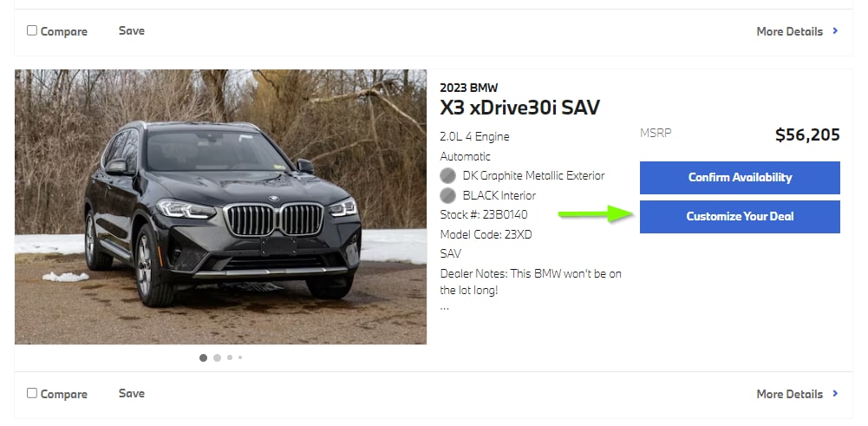The height and width of the screenshot is (426, 868).
Task: Open More Details for the listing above the X3
Action: coord(789,31)
